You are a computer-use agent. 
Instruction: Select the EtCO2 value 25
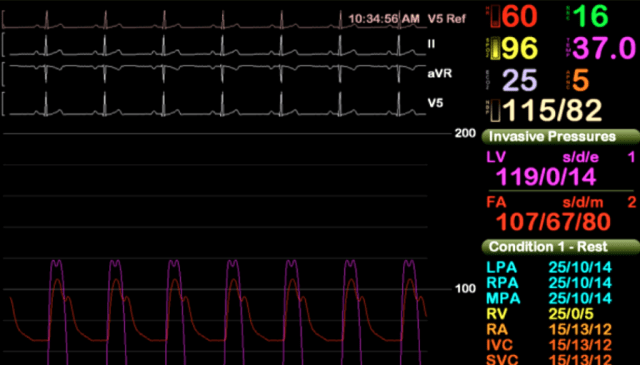click(x=520, y=80)
